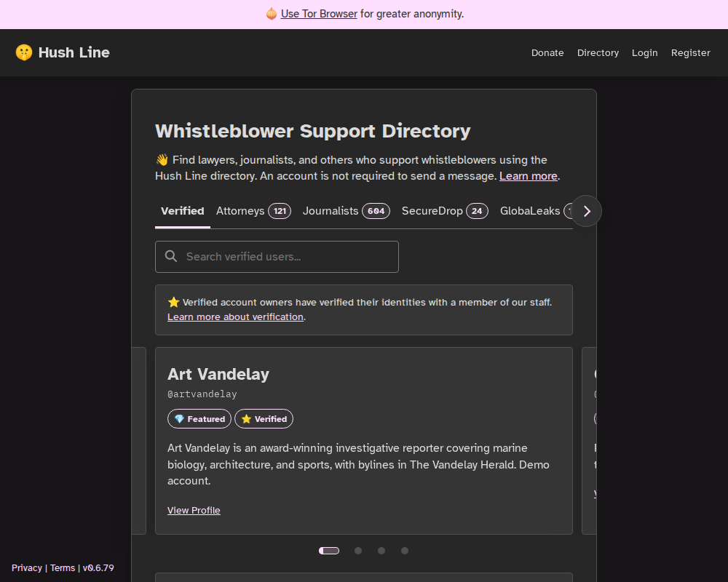Go to Login page

point(644,53)
